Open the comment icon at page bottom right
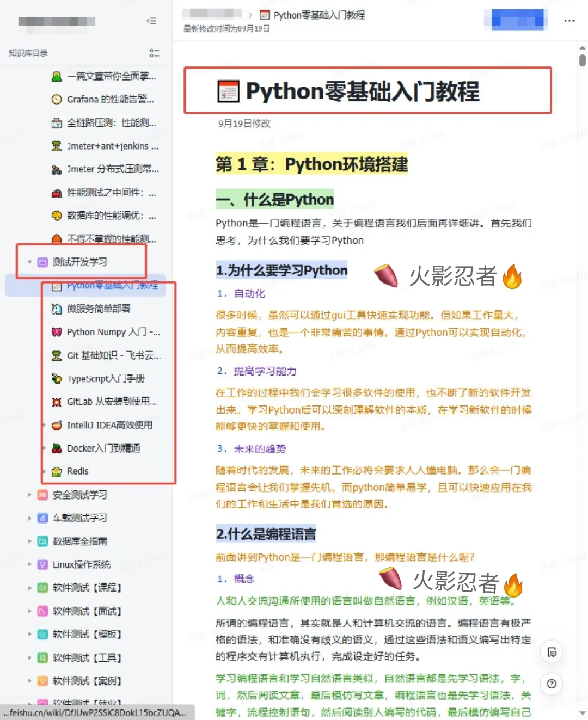Viewport: 588px width, 720px height. [x=552, y=651]
